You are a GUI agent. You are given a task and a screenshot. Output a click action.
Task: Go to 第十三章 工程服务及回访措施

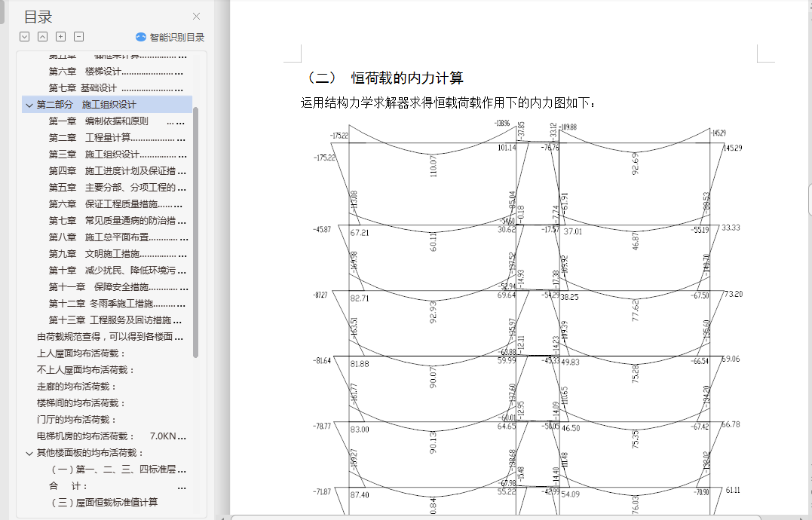(x=117, y=320)
